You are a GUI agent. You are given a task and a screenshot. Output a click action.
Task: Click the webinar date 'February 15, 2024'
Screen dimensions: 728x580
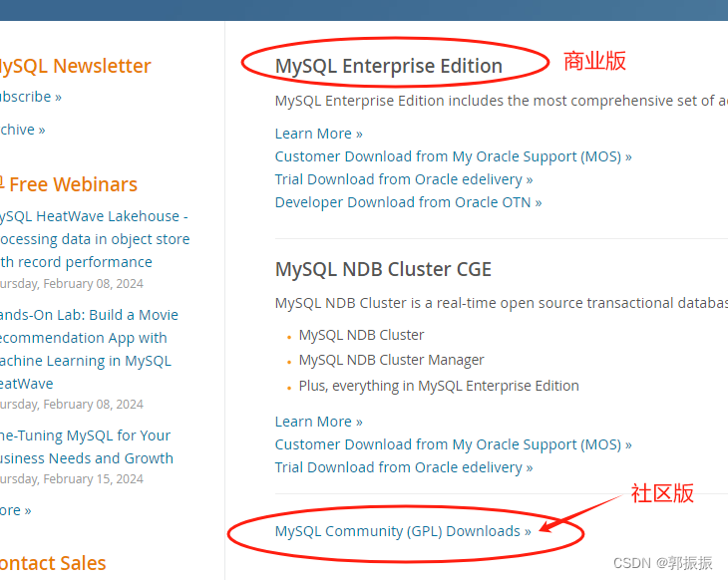click(94, 479)
